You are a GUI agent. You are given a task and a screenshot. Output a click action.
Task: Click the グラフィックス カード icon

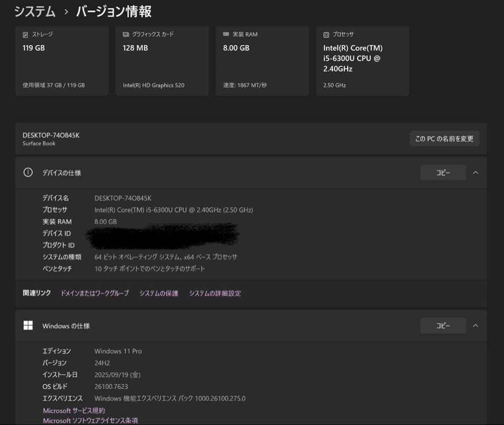pyautogui.click(x=125, y=34)
